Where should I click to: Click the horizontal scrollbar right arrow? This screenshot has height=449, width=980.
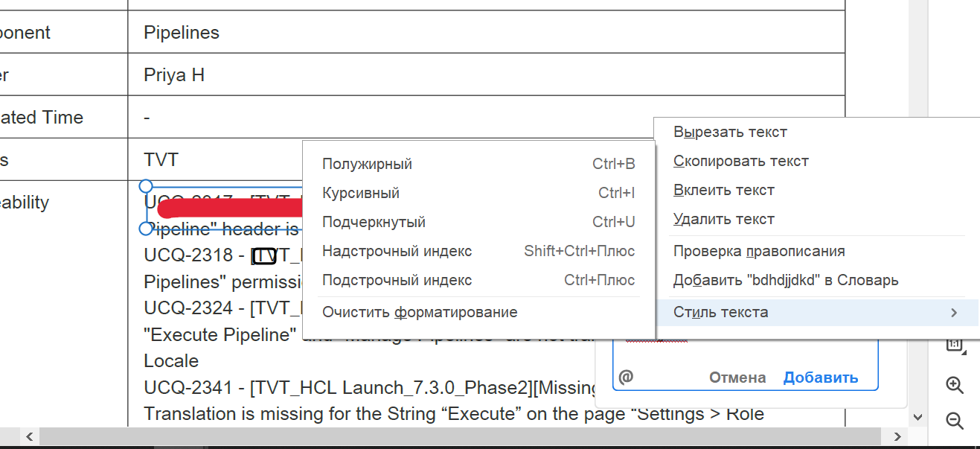point(897,436)
